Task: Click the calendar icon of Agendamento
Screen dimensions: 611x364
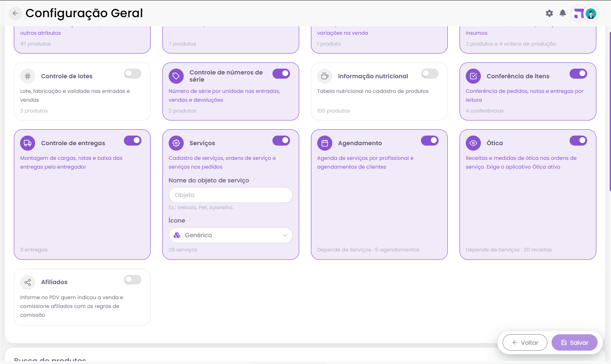Action: (325, 143)
